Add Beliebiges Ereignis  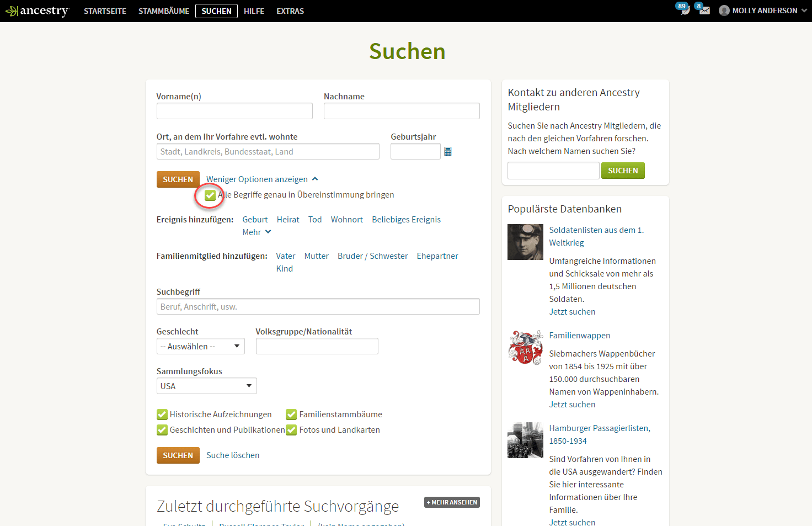point(407,220)
